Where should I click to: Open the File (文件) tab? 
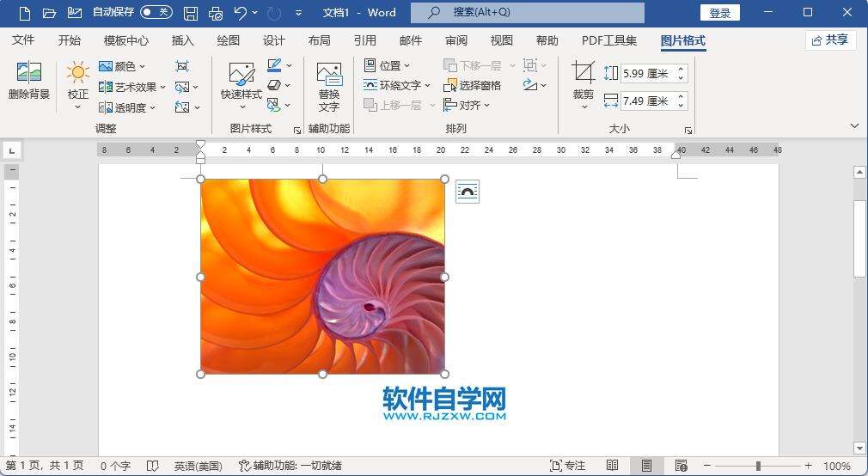point(23,40)
